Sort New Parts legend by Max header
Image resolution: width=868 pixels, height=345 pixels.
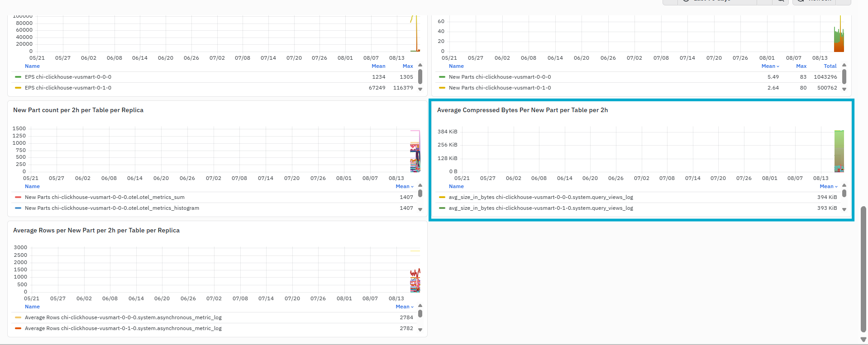[801, 66]
